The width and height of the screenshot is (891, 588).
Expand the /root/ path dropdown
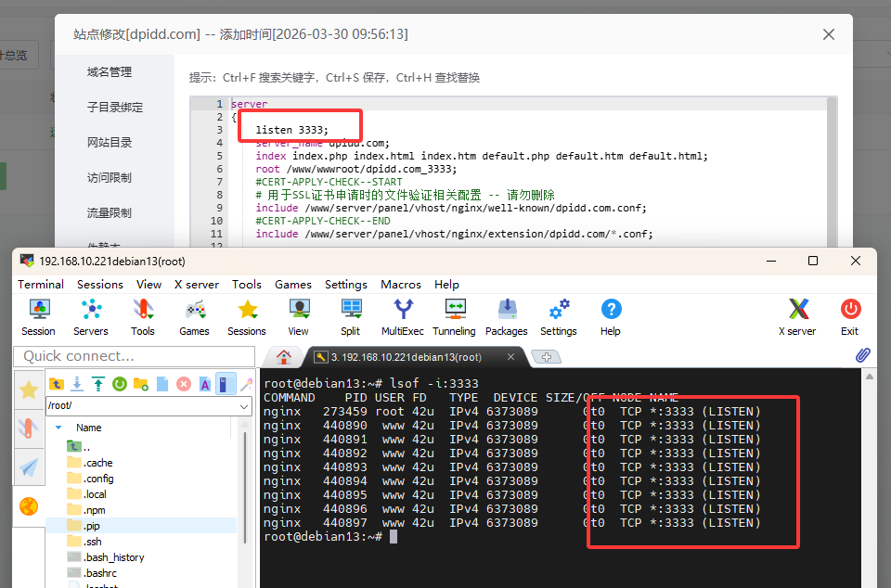point(244,406)
